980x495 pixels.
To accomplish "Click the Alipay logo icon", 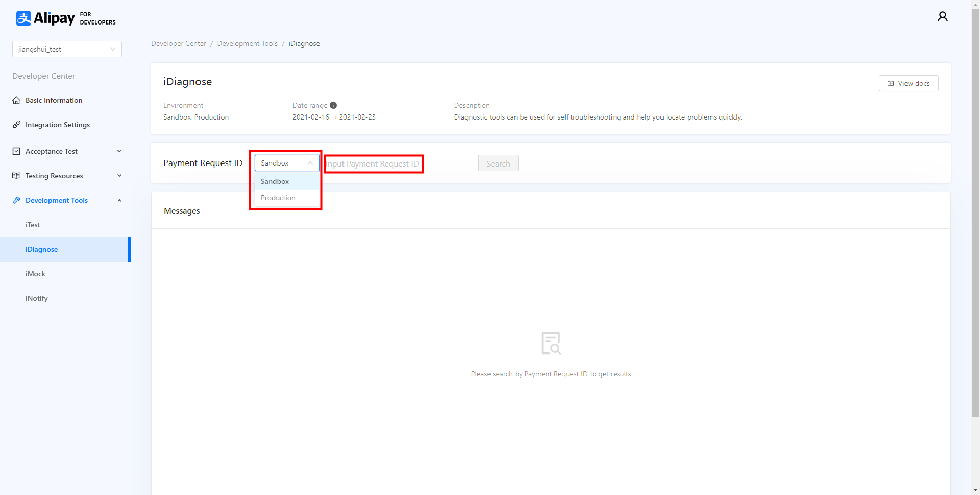I will pyautogui.click(x=23, y=18).
